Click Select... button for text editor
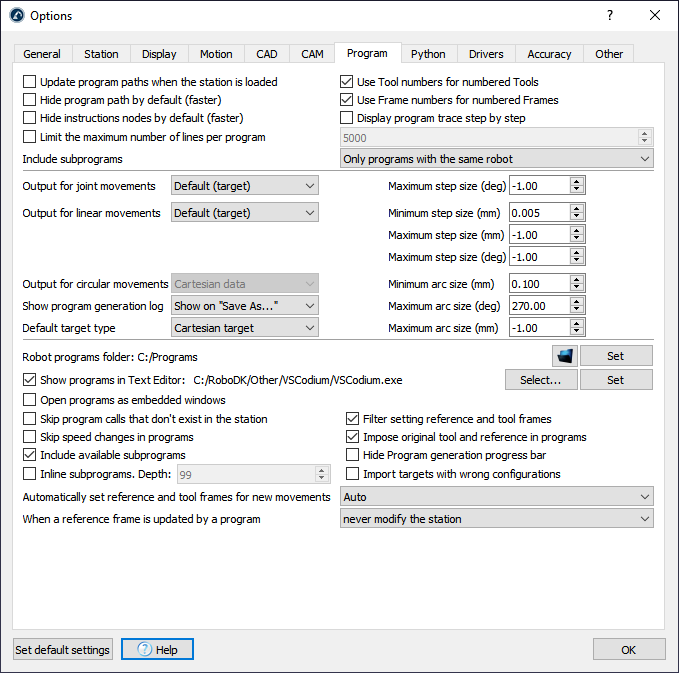The height and width of the screenshot is (673, 679). pyautogui.click(x=540, y=380)
